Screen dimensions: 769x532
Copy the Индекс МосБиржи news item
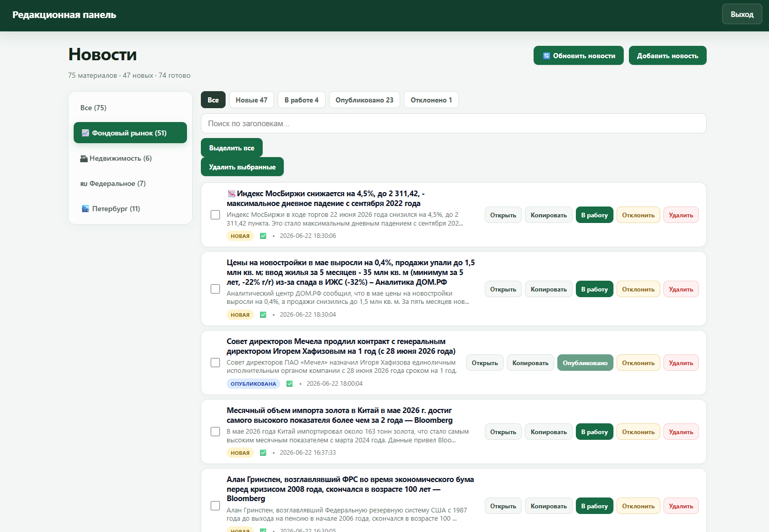click(549, 215)
